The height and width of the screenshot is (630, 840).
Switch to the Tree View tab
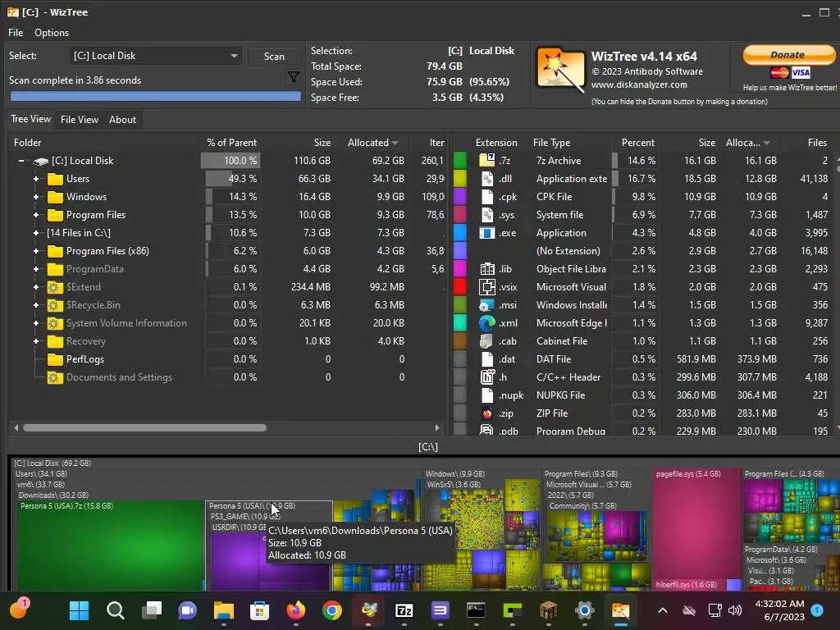[30, 119]
